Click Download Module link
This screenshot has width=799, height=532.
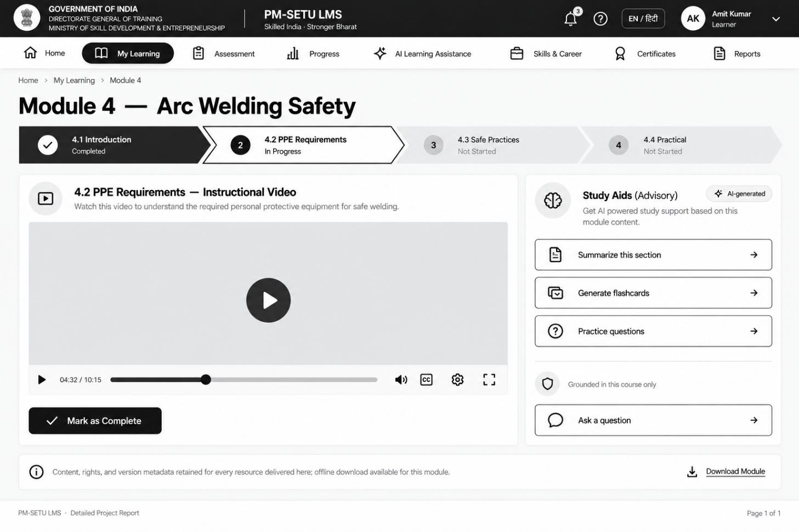pyautogui.click(x=735, y=472)
